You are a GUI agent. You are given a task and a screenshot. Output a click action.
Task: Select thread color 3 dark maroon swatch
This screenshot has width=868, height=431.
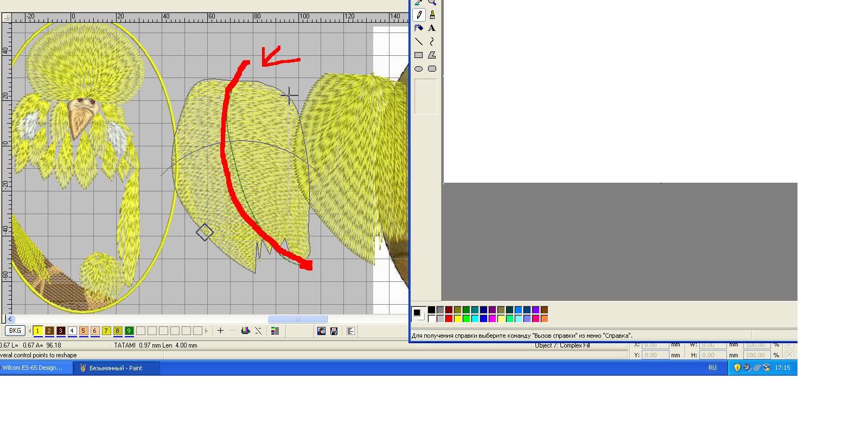(x=60, y=331)
